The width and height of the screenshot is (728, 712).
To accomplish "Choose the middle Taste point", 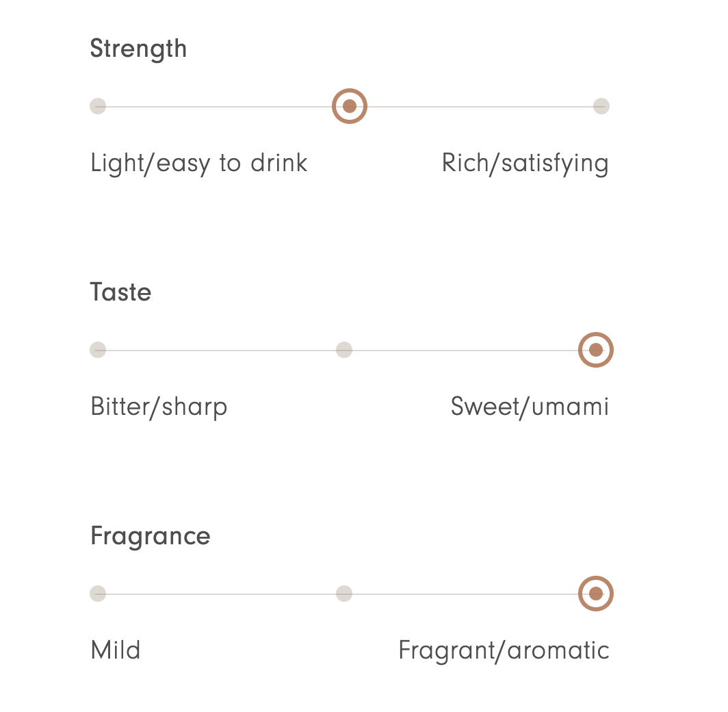I will [344, 351].
